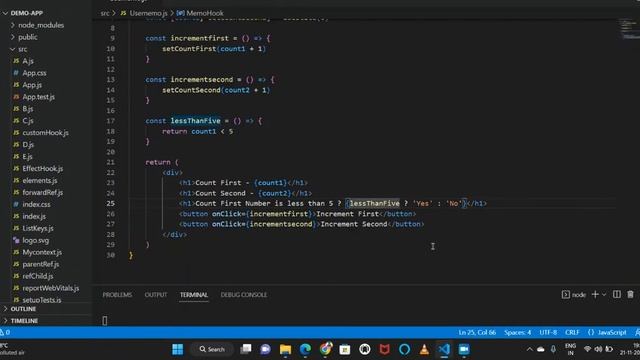This screenshot has width=640, height=360.
Task: Change line ending via CRLF status item
Action: [x=572, y=333]
